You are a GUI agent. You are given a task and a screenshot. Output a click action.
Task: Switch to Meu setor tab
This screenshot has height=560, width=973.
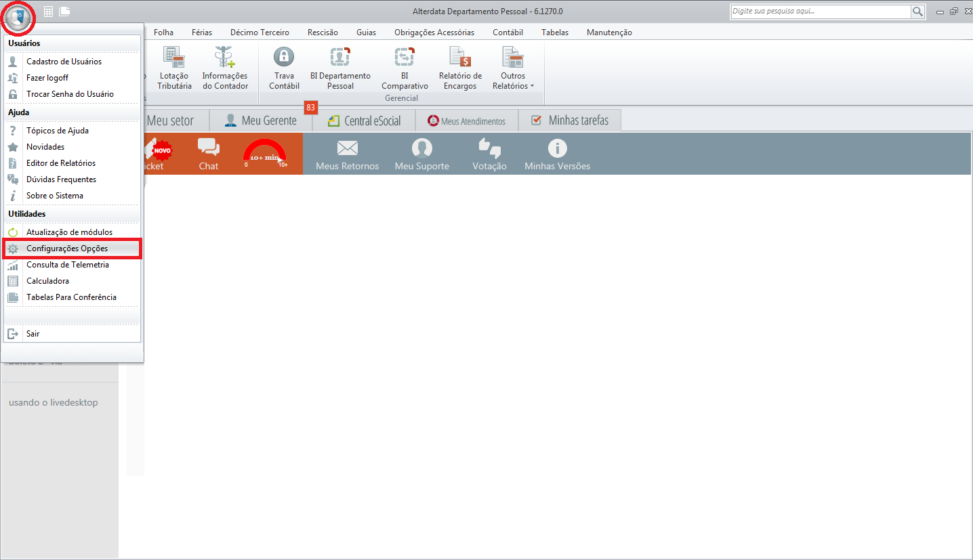pyautogui.click(x=170, y=121)
